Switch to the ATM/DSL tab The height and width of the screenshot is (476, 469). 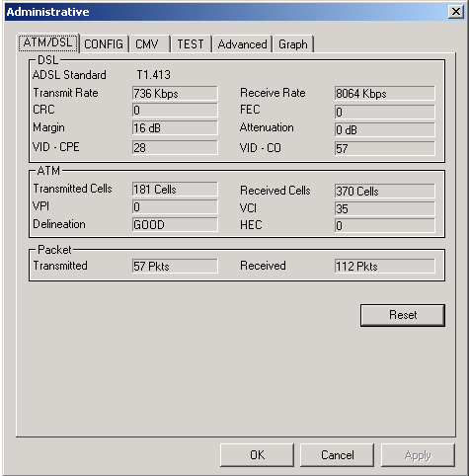[x=48, y=42]
